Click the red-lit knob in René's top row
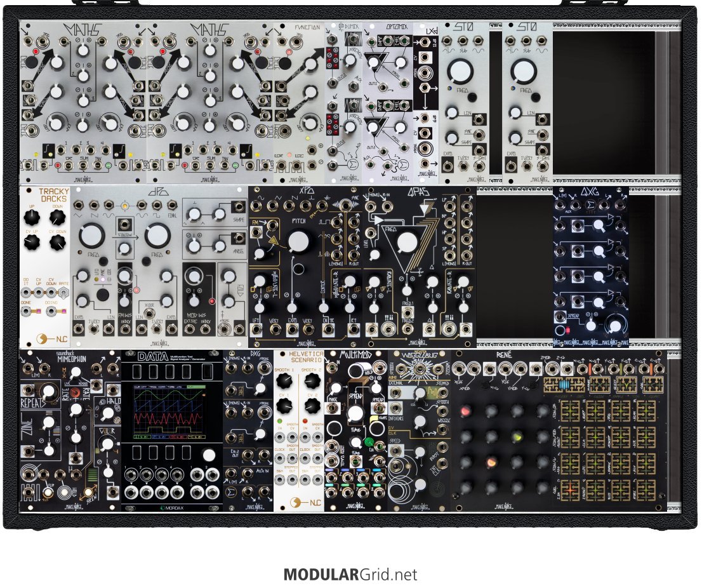702x588 pixels. [x=465, y=410]
